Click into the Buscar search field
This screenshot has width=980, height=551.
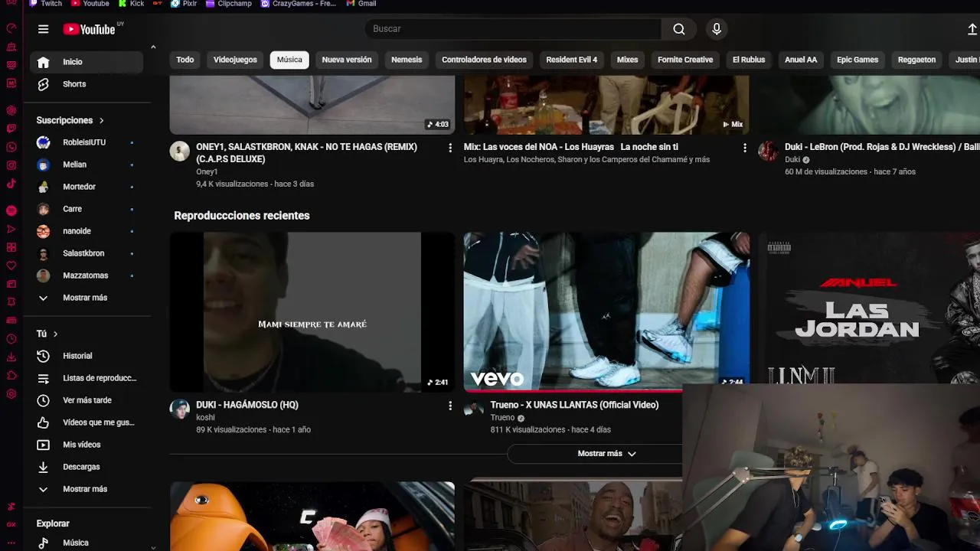point(513,29)
